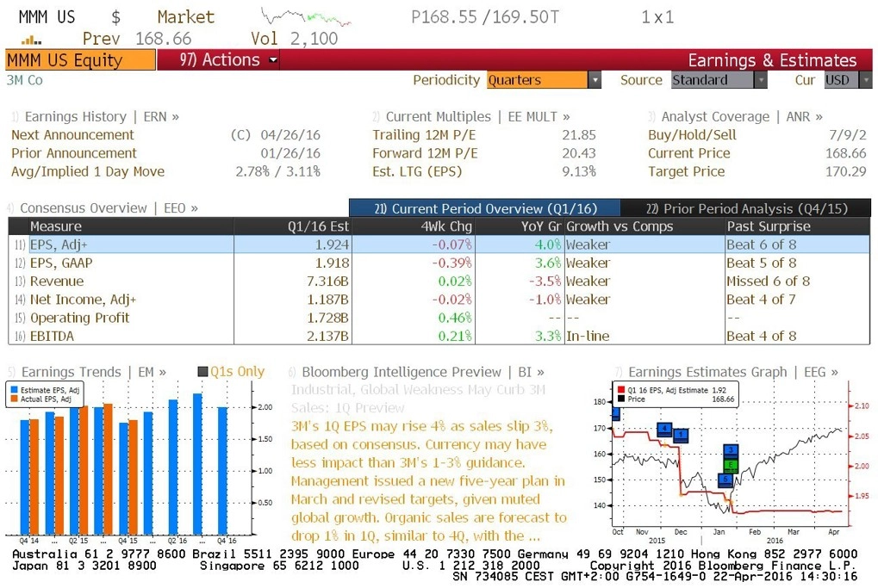Open the Periodicity Quarters dropdown arrow

(595, 80)
